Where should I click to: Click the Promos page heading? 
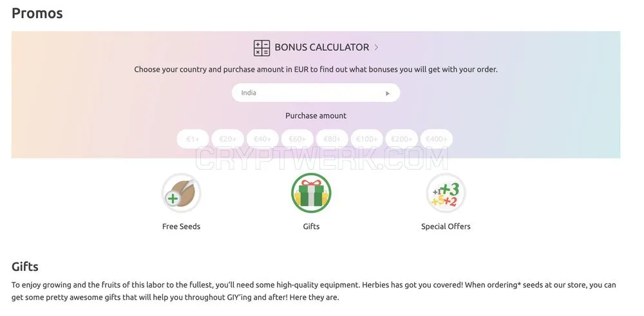[x=37, y=13]
